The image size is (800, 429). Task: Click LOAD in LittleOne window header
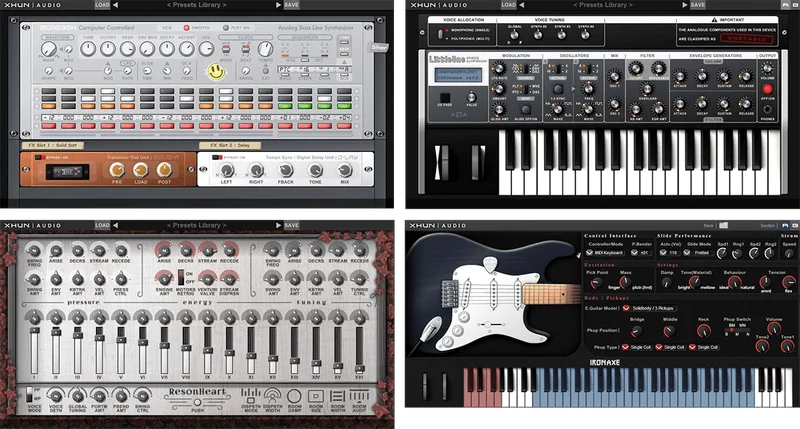pyautogui.click(x=508, y=5)
